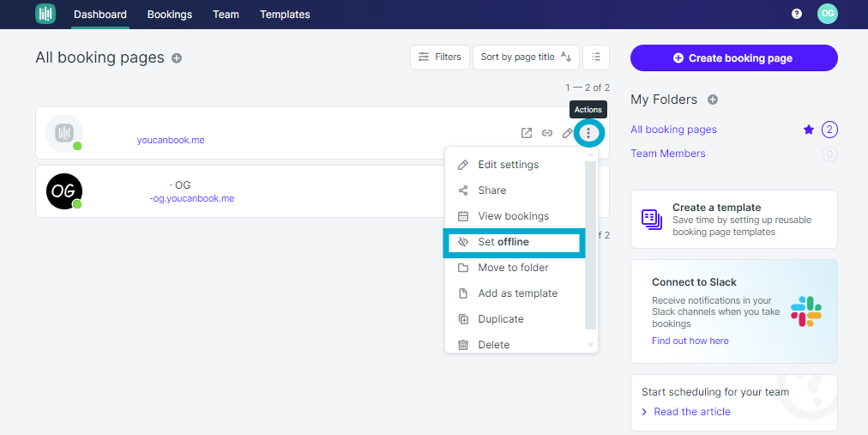Click Create booking page button

pos(734,58)
